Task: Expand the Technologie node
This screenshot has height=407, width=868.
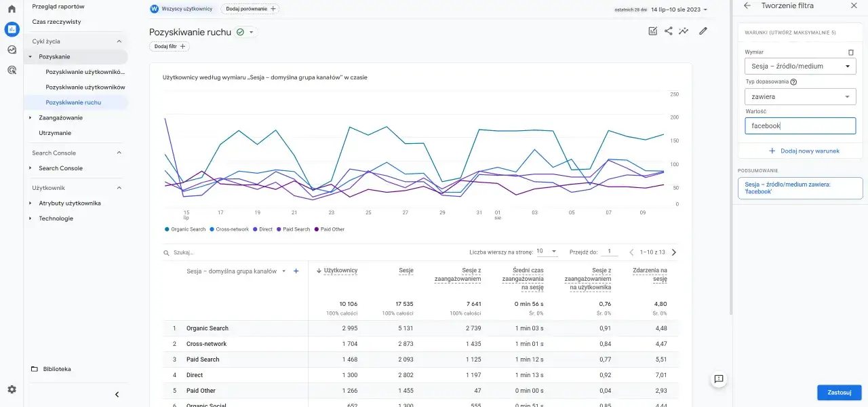Action: [x=31, y=218]
